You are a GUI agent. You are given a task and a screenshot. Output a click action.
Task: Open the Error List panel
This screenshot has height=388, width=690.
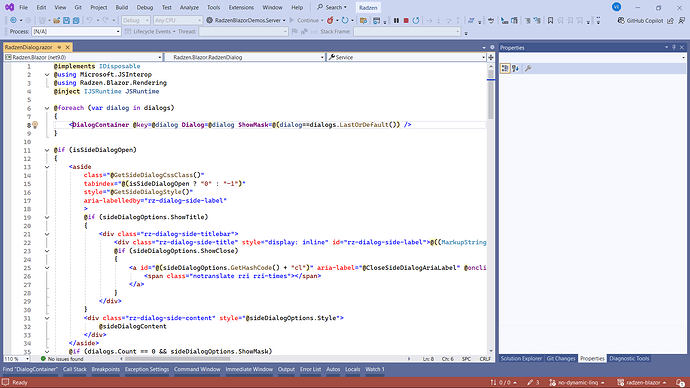click(x=310, y=370)
